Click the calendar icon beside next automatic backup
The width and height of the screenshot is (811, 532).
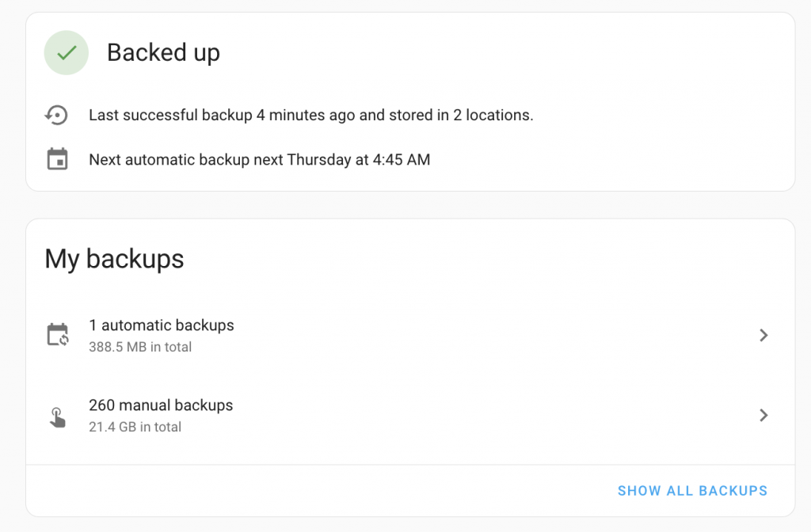pos(57,160)
